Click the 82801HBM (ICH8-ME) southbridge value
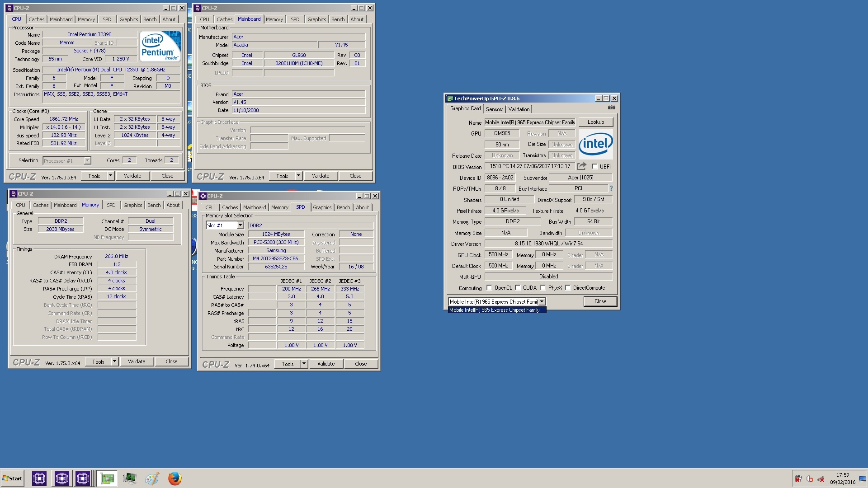Image resolution: width=868 pixels, height=488 pixels. [x=299, y=63]
